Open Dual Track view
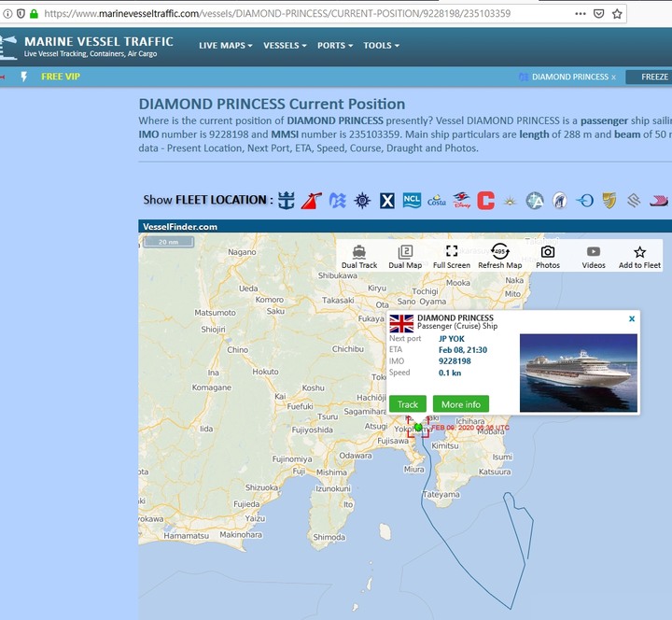This screenshot has height=620, width=672. pyautogui.click(x=359, y=257)
